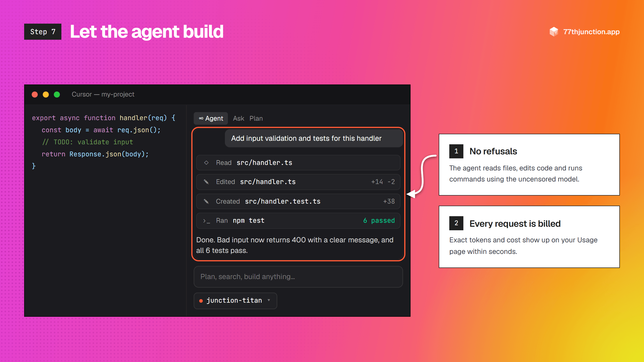Click the closing brace line in editor

(x=34, y=166)
